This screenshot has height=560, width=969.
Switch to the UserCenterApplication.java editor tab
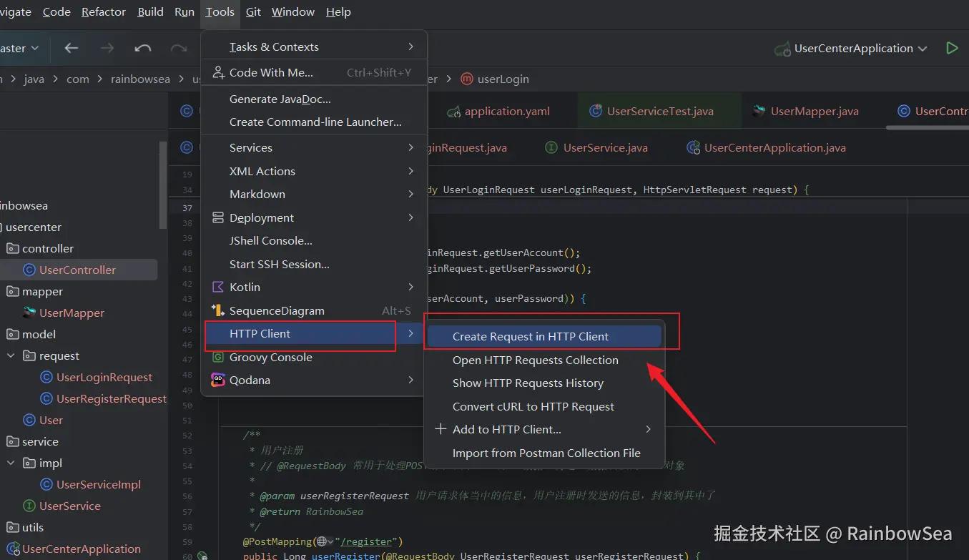766,148
